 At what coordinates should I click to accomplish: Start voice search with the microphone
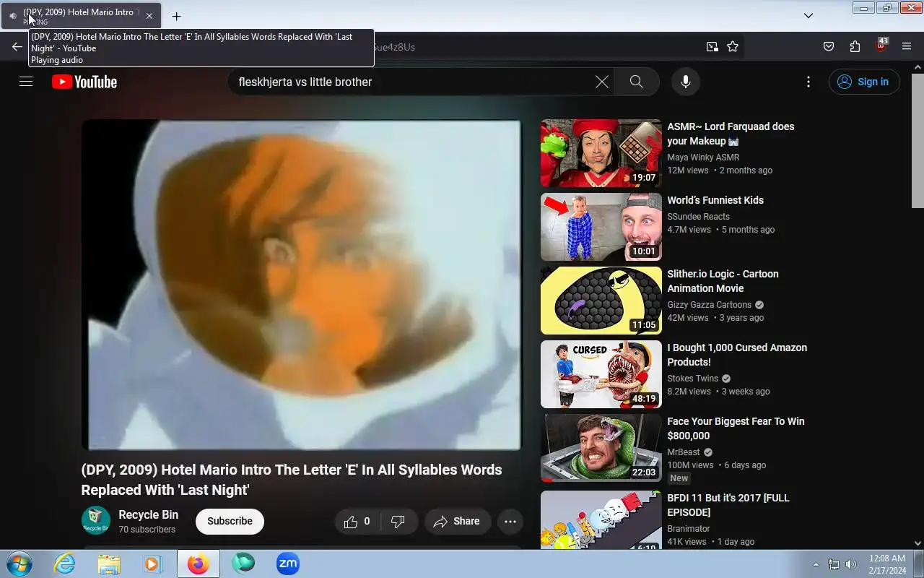coord(686,82)
